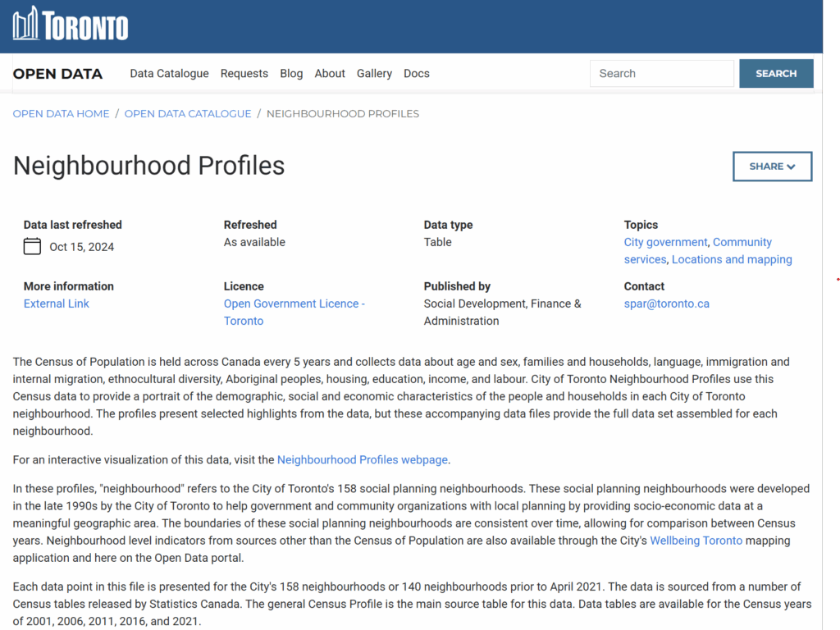Click the calendar icon beside Oct 15, 2024

(32, 246)
